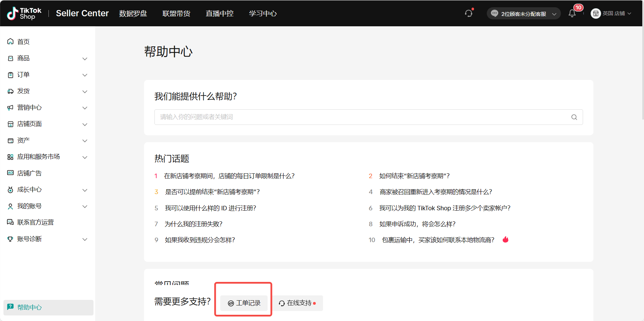Focus the help search input field
644x321 pixels.
click(x=360, y=117)
